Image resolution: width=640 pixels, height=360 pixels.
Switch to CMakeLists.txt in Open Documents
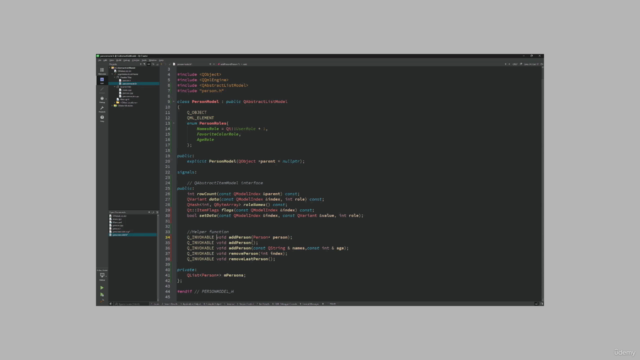point(118,216)
